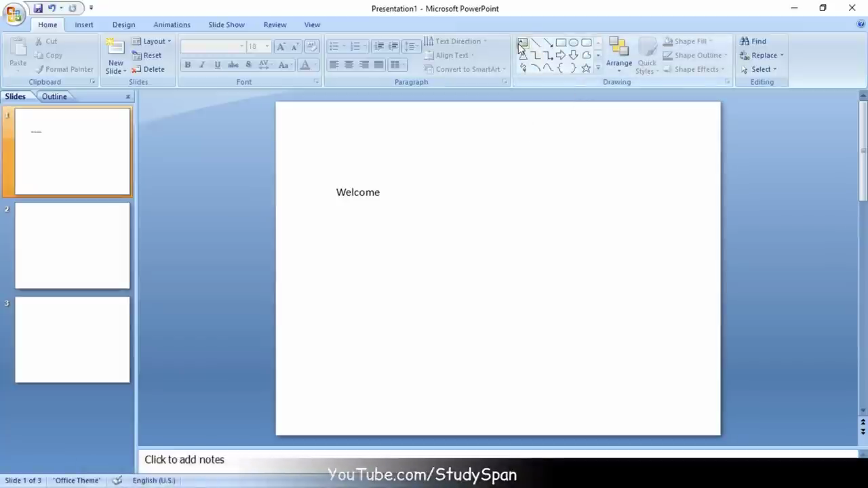Select slide 3 thumbnail
Viewport: 868px width, 488px height.
pyautogui.click(x=73, y=340)
